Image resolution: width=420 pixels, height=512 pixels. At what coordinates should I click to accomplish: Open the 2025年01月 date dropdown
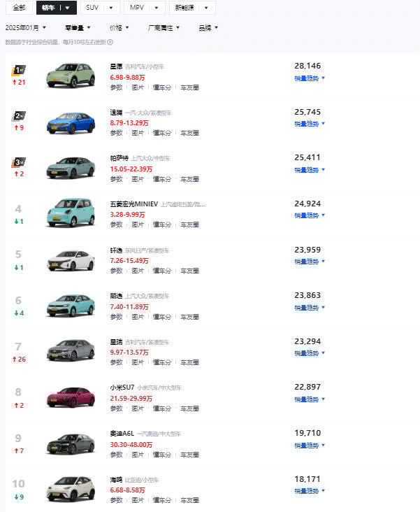click(25, 28)
